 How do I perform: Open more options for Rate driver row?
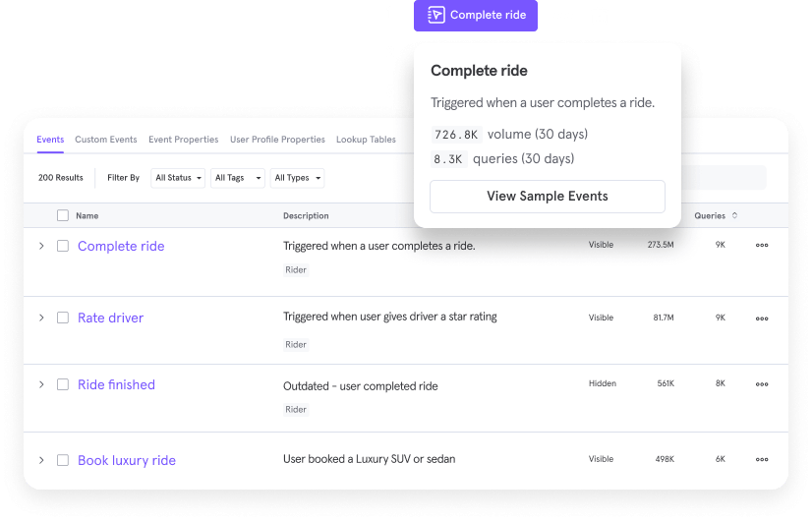pyautogui.click(x=761, y=318)
